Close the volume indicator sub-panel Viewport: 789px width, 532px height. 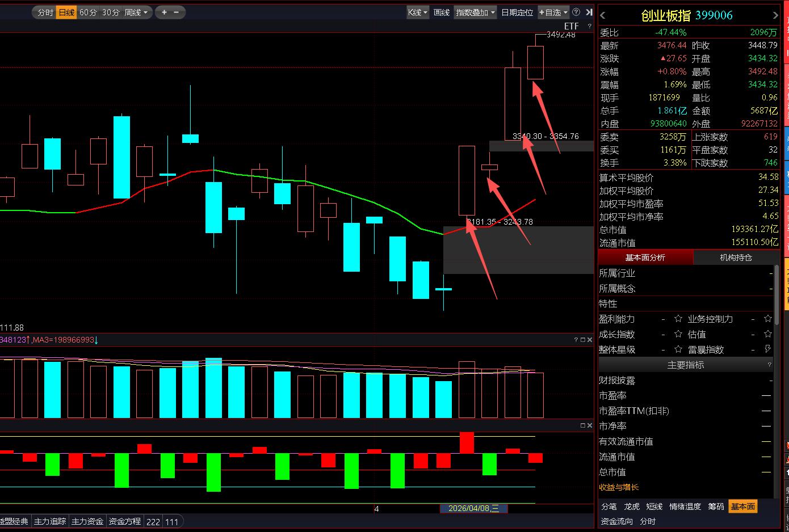click(590, 340)
